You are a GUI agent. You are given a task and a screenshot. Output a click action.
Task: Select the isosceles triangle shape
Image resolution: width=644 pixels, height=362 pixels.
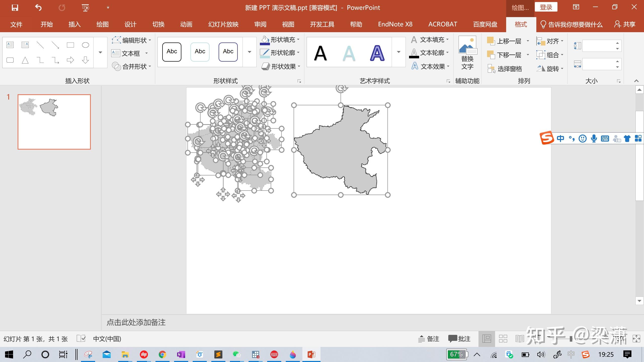(25, 60)
